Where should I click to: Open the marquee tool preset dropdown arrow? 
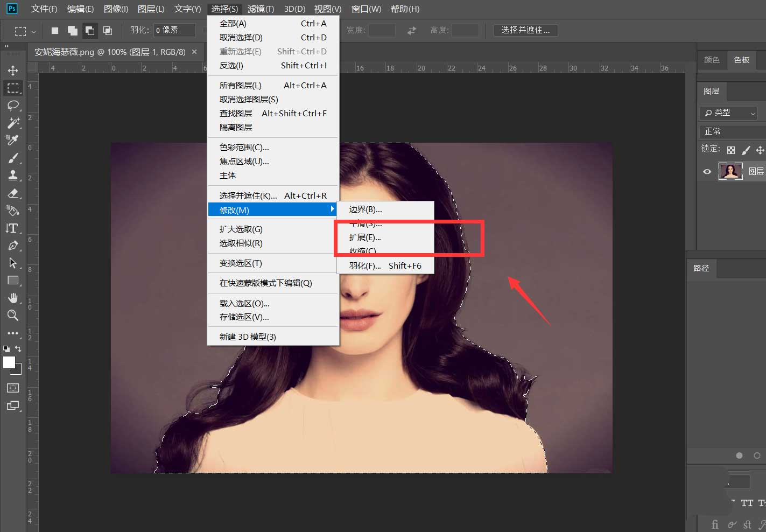tap(34, 32)
